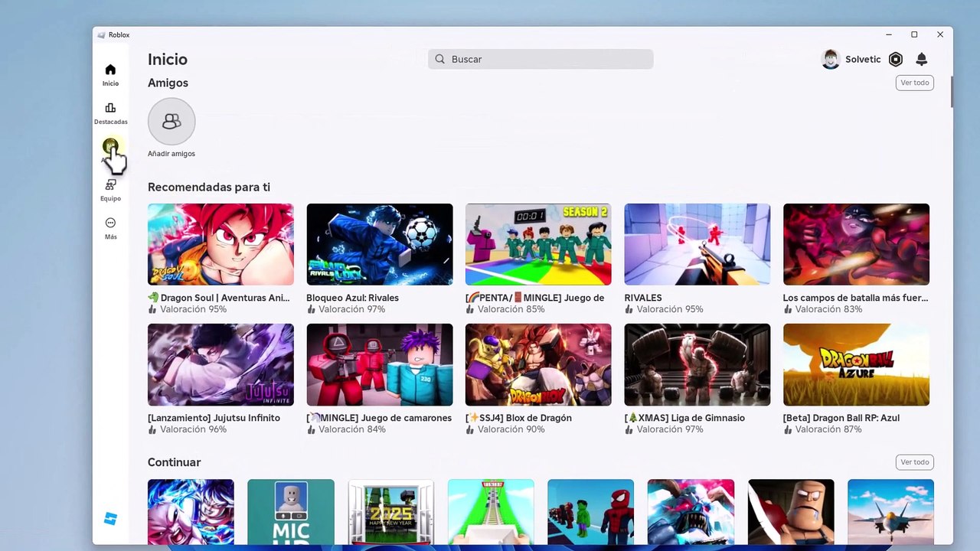Viewport: 980px width, 551px height.
Task: Open the Solvetic profile avatar
Action: 831,60
